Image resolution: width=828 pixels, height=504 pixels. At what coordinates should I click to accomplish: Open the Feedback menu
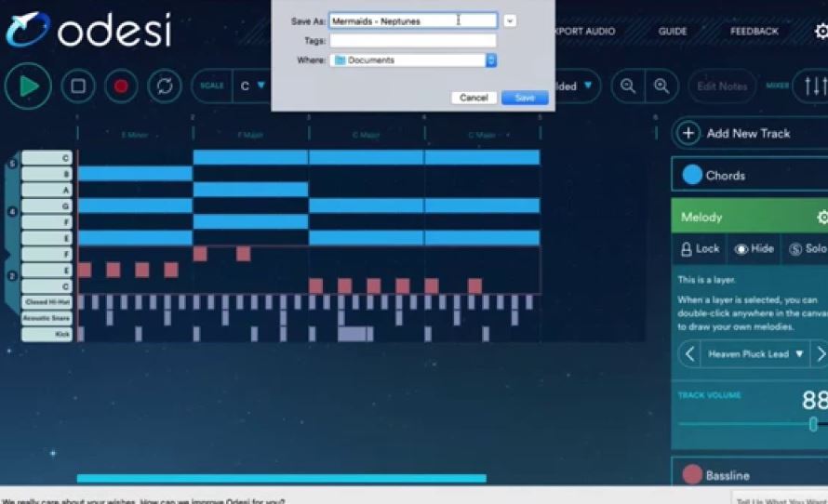[x=755, y=31]
